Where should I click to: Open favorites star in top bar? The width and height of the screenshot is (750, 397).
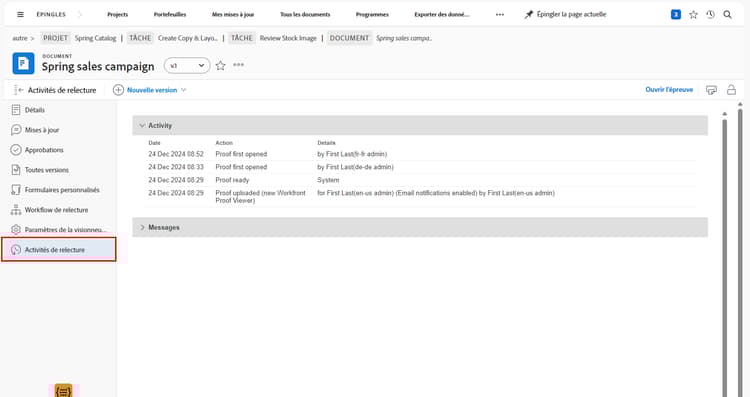click(x=693, y=14)
